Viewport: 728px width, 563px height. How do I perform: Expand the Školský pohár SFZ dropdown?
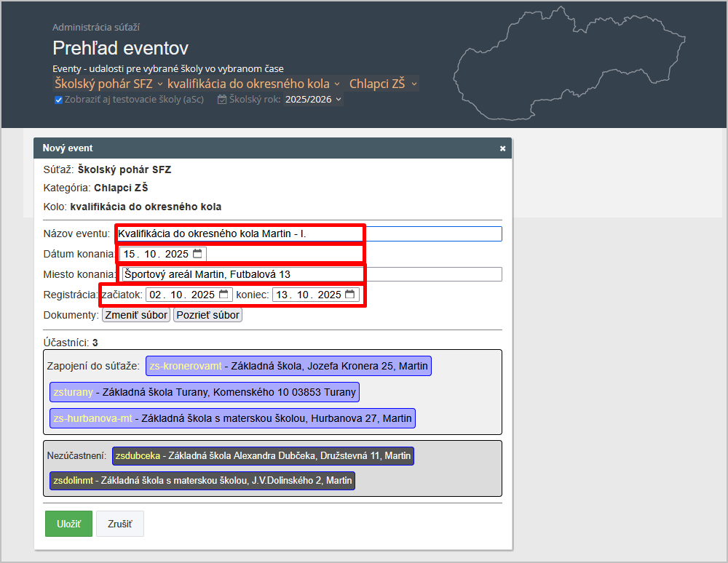pyautogui.click(x=108, y=84)
